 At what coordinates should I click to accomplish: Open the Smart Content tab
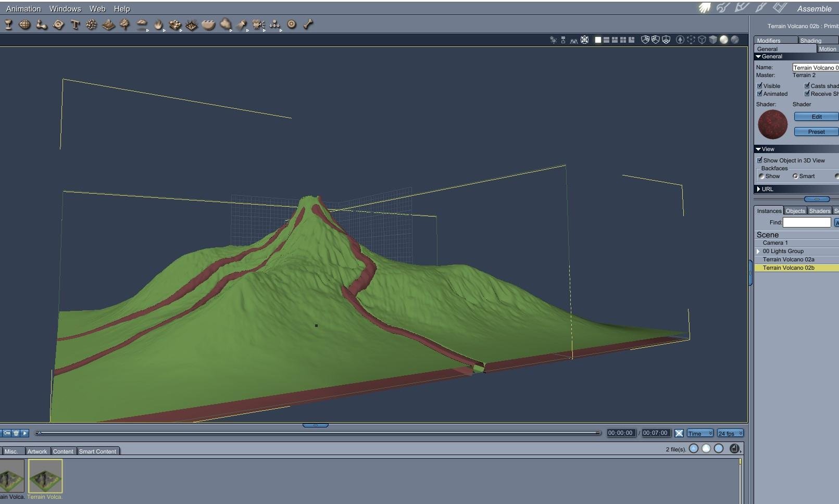point(98,451)
